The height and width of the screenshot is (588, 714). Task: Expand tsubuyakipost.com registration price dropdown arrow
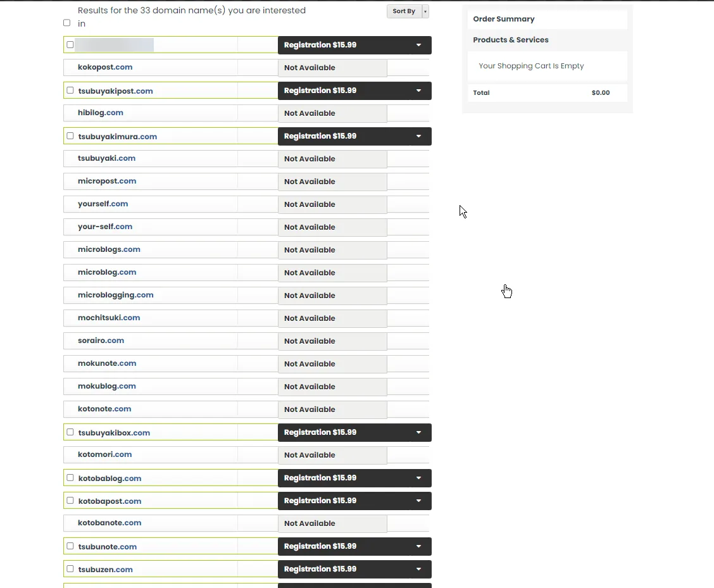(x=418, y=91)
